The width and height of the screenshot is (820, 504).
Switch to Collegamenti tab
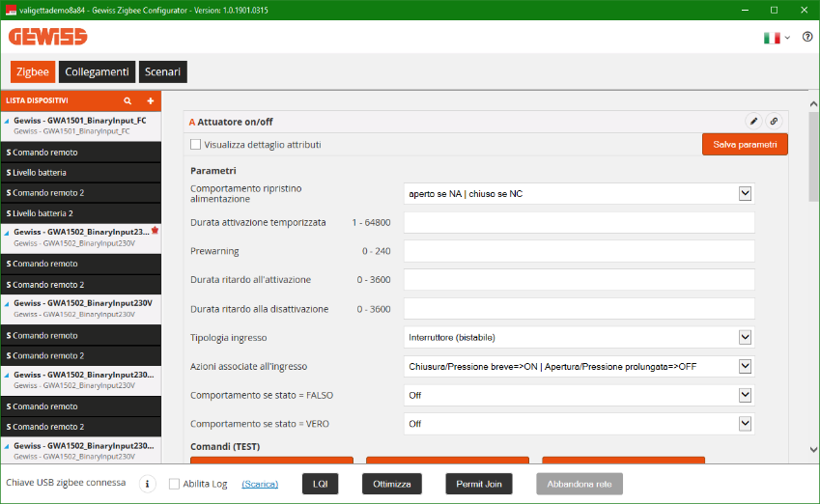[x=97, y=71]
